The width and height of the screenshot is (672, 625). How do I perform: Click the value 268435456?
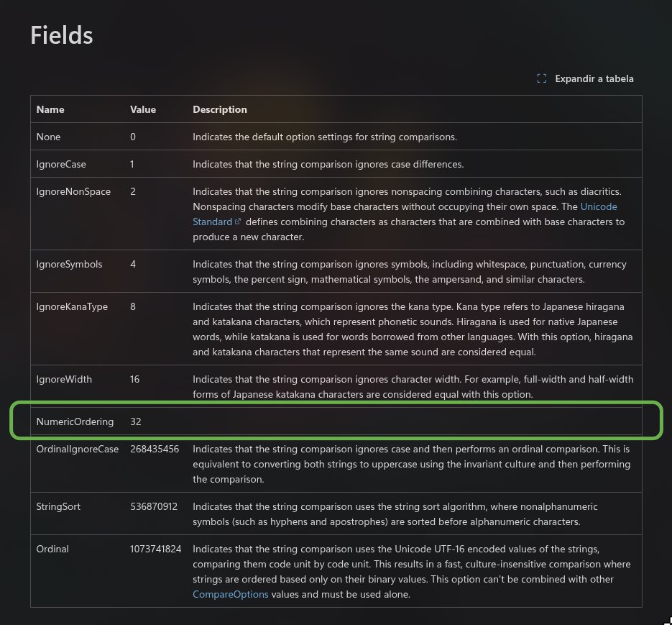coord(155,449)
